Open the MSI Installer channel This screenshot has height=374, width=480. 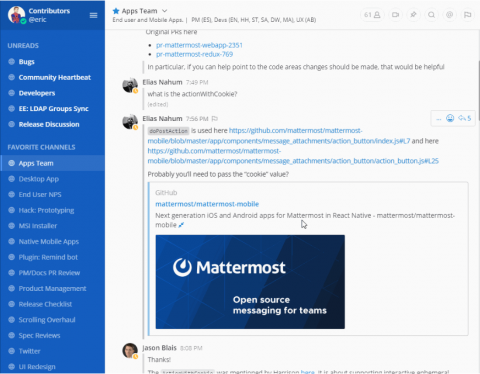pos(52,226)
